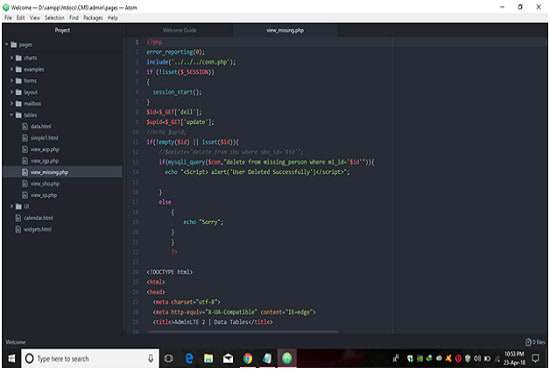The width and height of the screenshot is (550, 370).
Task: Open the File menu
Action: coord(8,18)
